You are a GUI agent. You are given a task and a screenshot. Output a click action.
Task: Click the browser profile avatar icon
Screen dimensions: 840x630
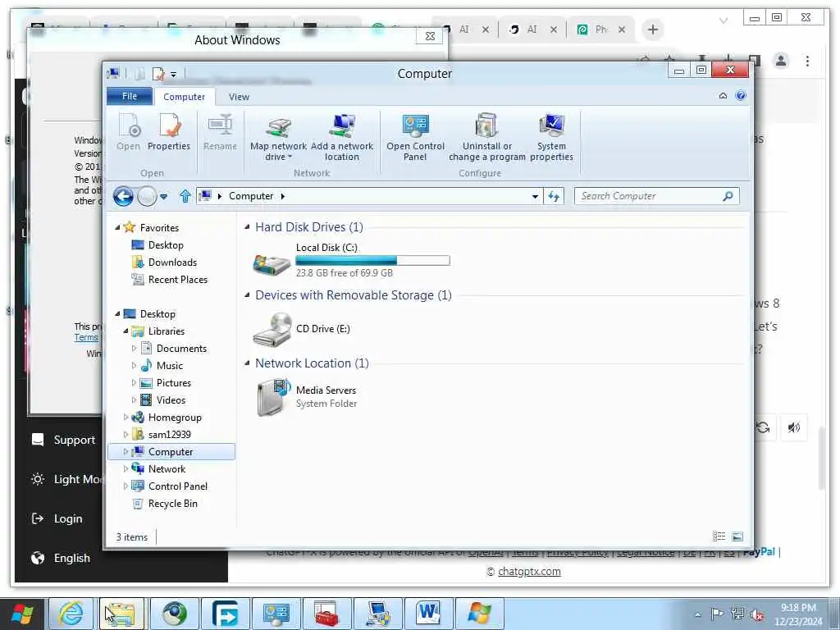coord(781,61)
